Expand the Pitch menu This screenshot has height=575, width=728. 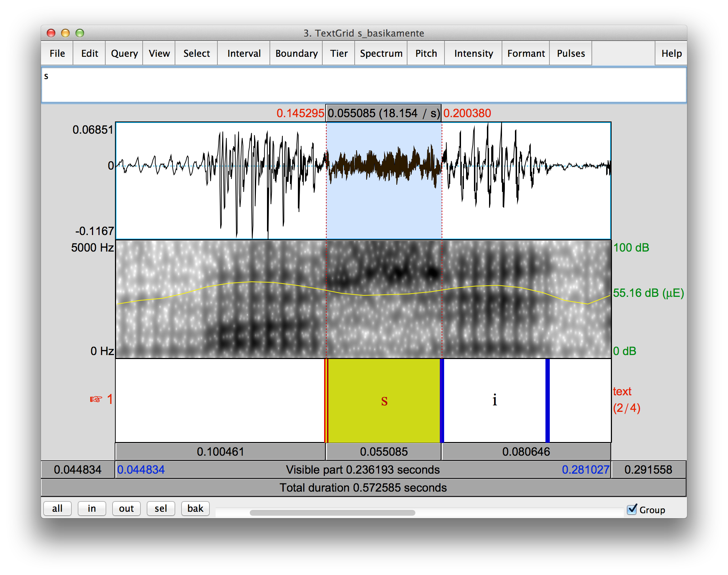(x=426, y=53)
